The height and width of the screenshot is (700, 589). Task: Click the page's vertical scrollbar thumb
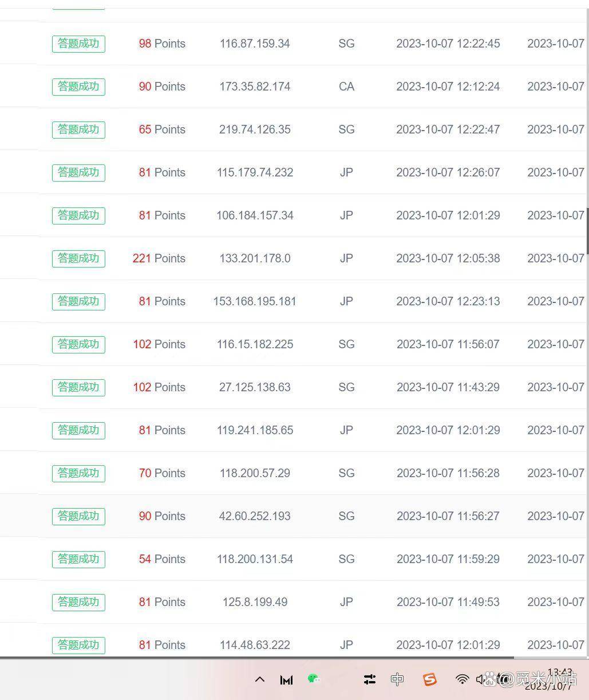(587, 229)
